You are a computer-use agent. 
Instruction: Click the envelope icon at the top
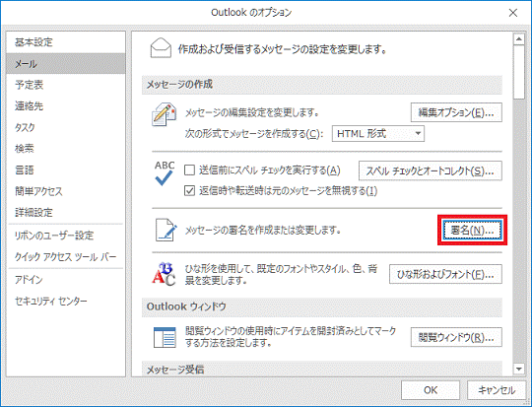161,48
